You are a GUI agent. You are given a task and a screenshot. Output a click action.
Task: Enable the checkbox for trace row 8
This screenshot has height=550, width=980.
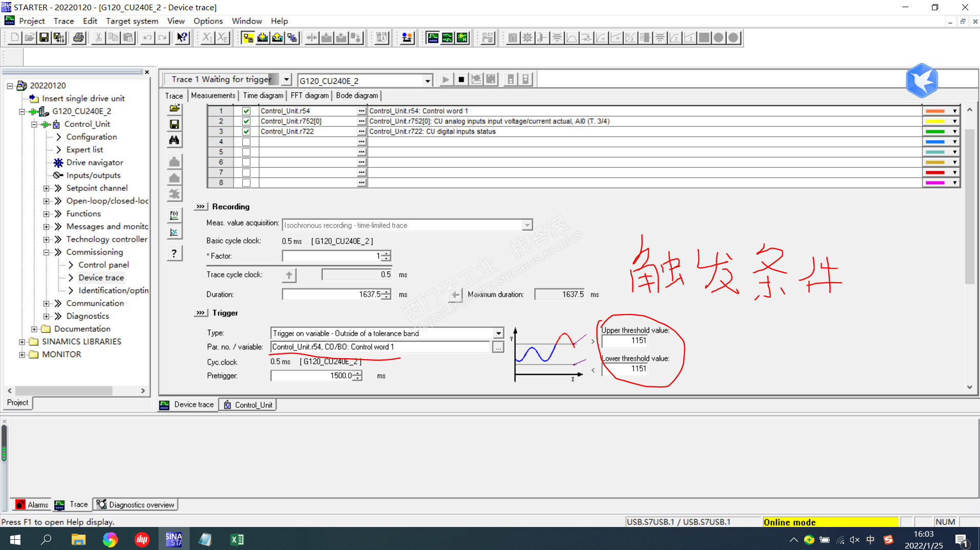click(246, 183)
